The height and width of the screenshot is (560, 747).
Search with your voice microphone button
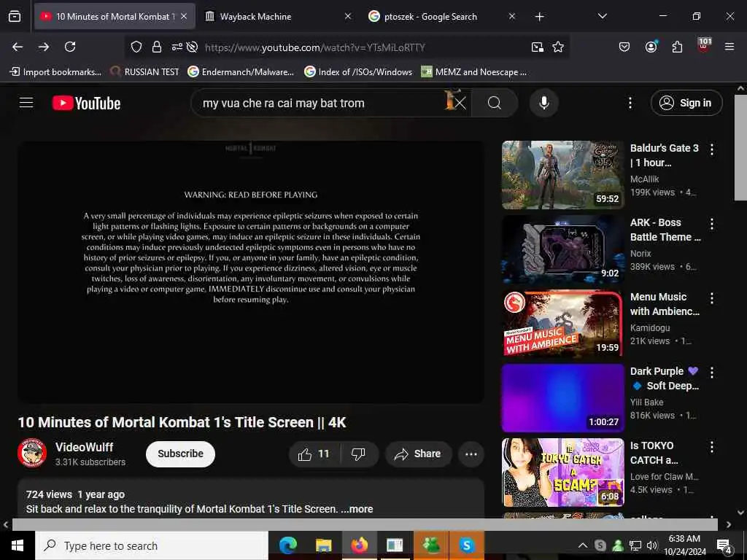pos(543,103)
